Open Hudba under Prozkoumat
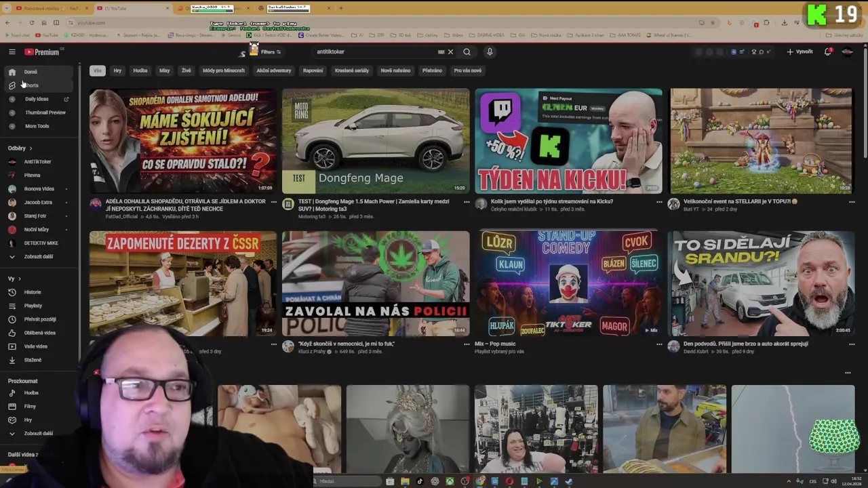The width and height of the screenshot is (868, 488). [x=31, y=392]
